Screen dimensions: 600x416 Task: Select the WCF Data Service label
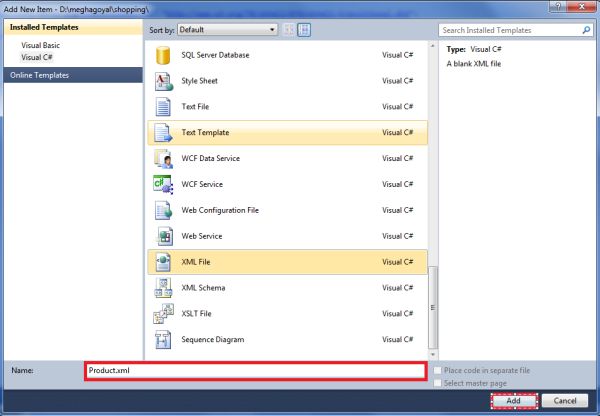(x=210, y=158)
